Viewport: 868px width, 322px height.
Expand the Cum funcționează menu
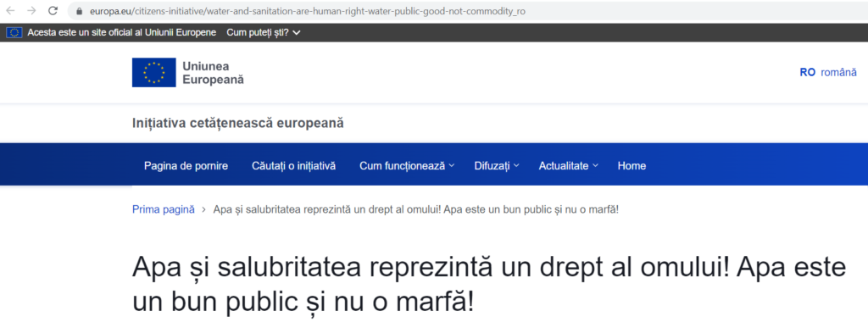[407, 165]
